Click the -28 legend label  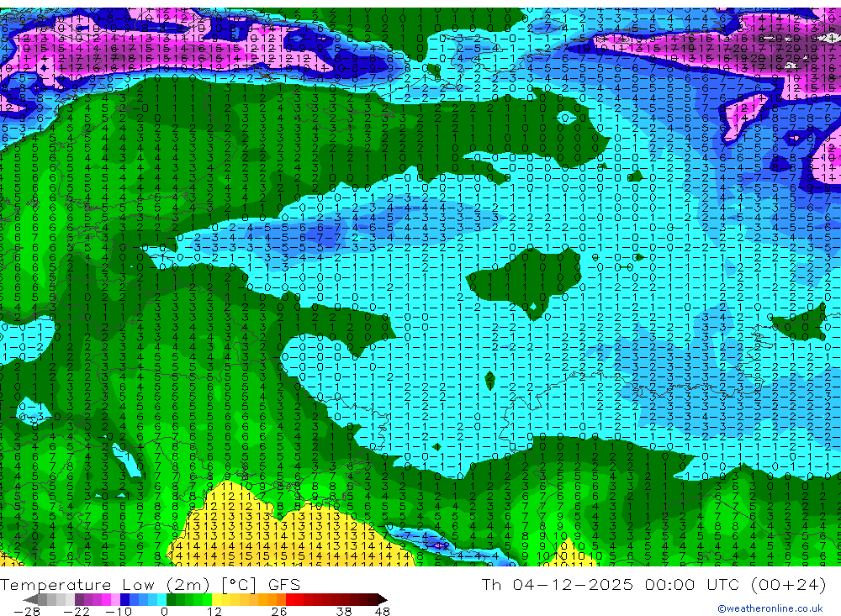(27, 611)
